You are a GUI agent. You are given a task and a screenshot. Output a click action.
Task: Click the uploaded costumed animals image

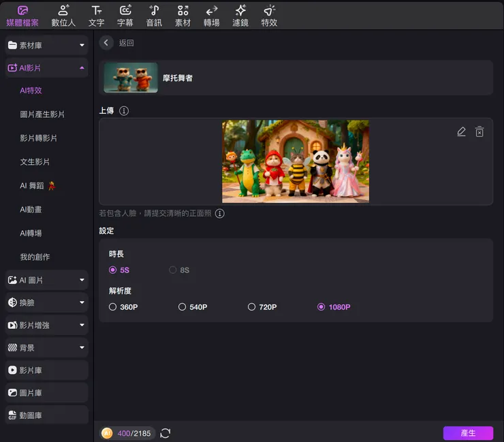(x=296, y=161)
